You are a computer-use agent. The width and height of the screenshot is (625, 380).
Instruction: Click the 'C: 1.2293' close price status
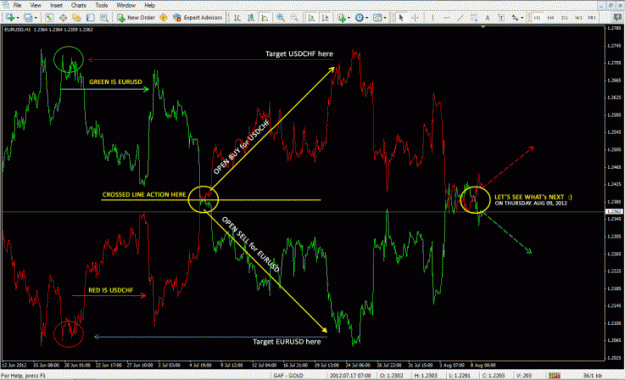tap(494, 375)
